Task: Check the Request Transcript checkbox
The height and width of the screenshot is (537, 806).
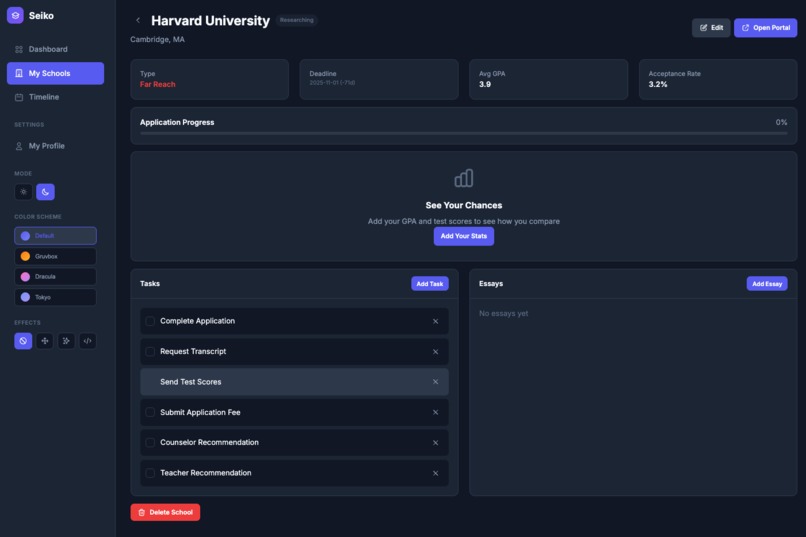Action: [150, 351]
